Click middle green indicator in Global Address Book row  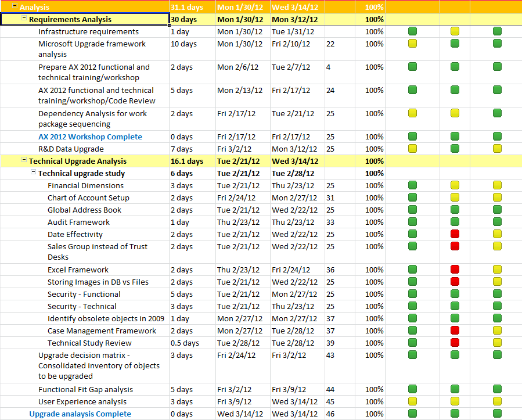pos(455,210)
